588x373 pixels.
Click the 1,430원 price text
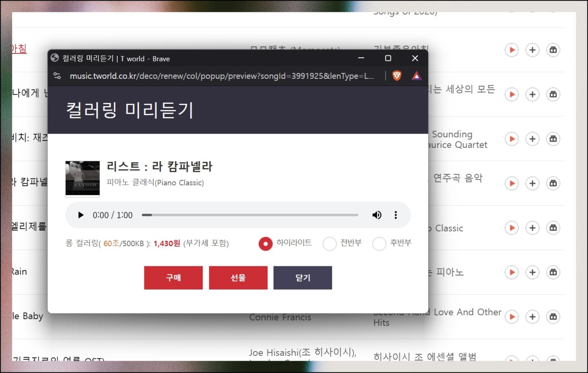167,243
